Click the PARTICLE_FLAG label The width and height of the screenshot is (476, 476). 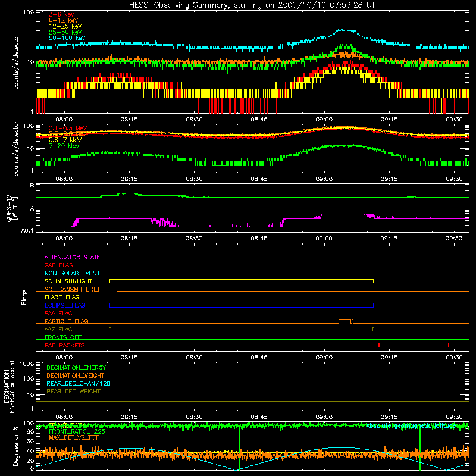pyautogui.click(x=67, y=321)
